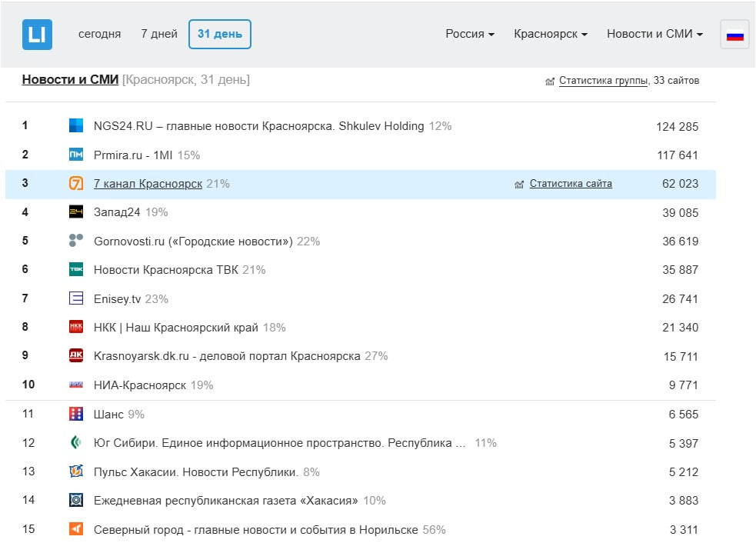Click the 56% share value
The image size is (756, 543).
click(434, 529)
